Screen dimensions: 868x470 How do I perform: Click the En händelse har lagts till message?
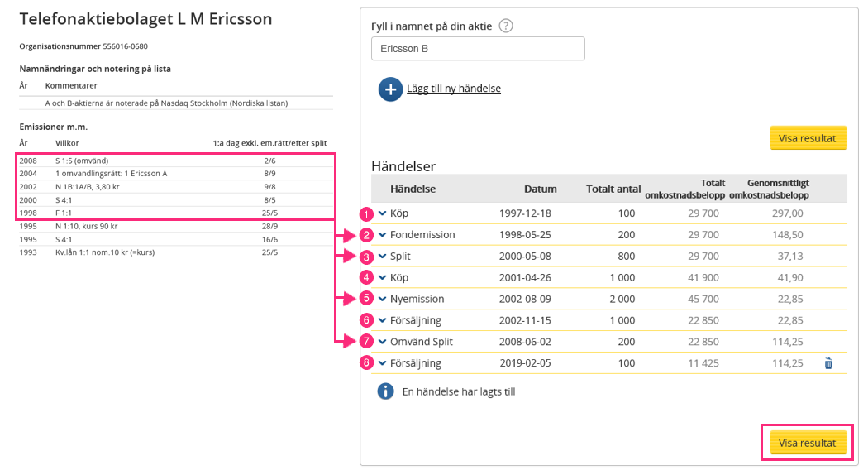(458, 392)
